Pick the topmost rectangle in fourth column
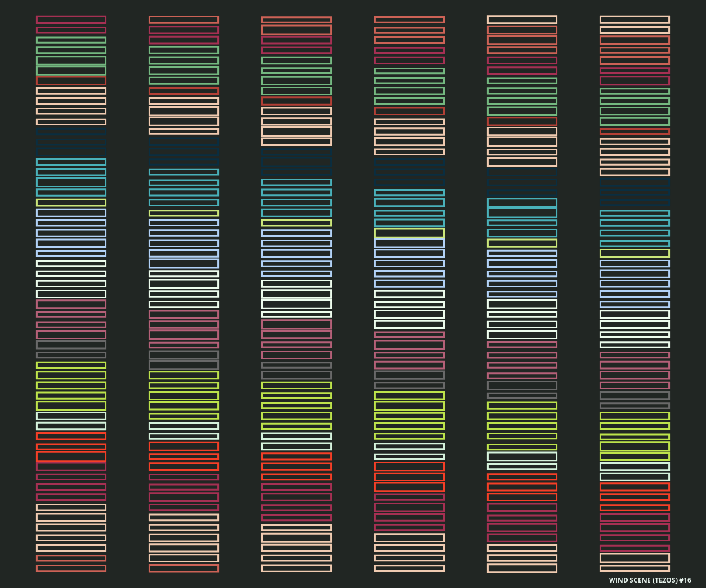 pos(409,20)
